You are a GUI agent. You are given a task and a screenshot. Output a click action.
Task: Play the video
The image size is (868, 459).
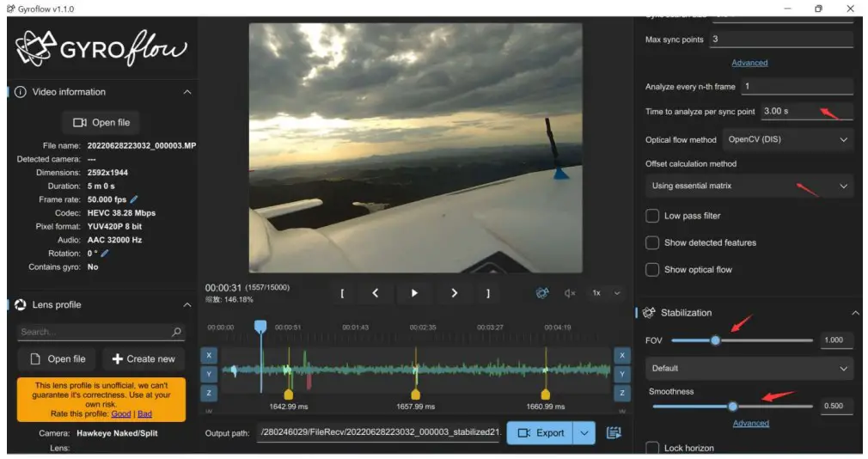pos(414,293)
